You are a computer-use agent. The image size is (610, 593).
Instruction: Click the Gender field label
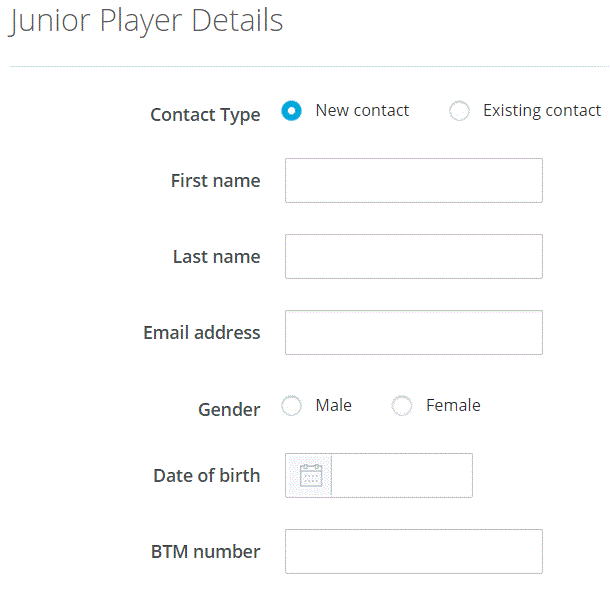[x=229, y=409]
